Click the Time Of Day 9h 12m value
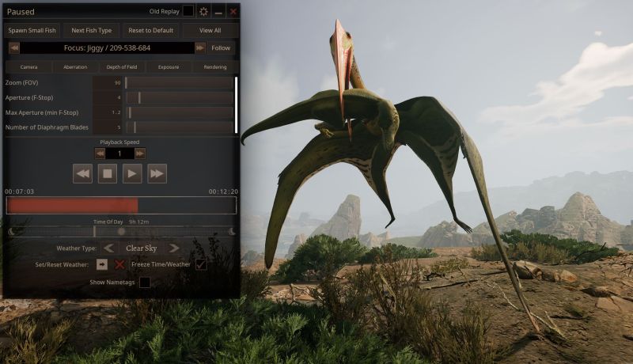This screenshot has width=633, height=364. (x=139, y=222)
